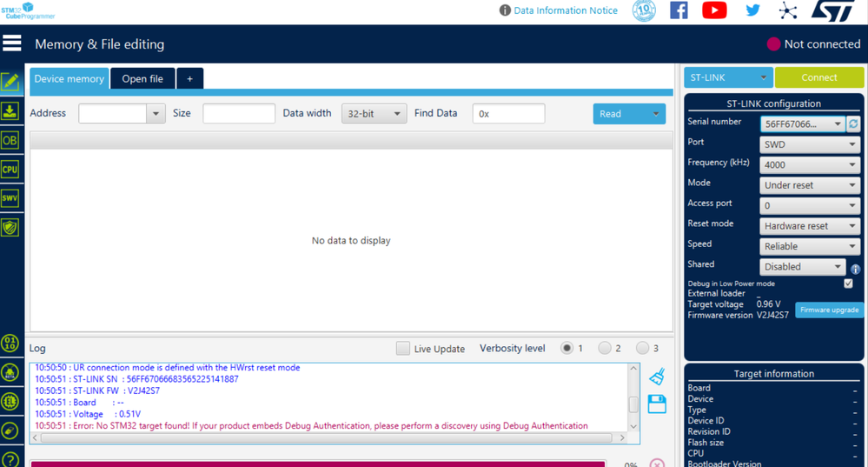Open the Access port dropdown
This screenshot has height=467, width=868.
pos(810,205)
